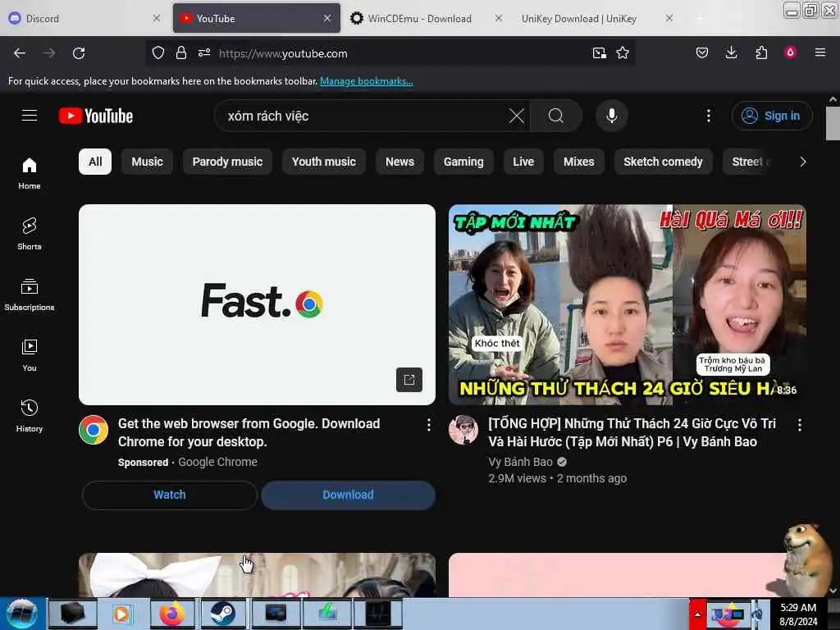Open the pink extension icon in the toolbar
Screen dimensions: 840x630
[790, 52]
